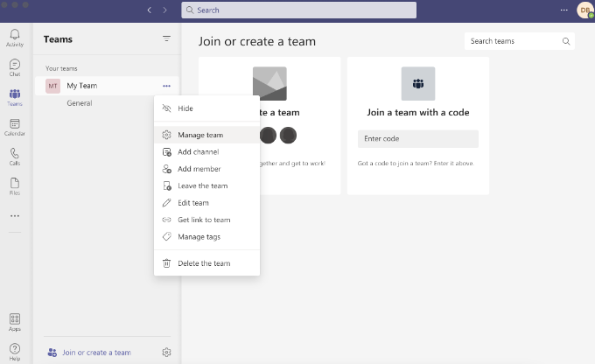
Task: Open the Chat section
Action: coord(15,68)
